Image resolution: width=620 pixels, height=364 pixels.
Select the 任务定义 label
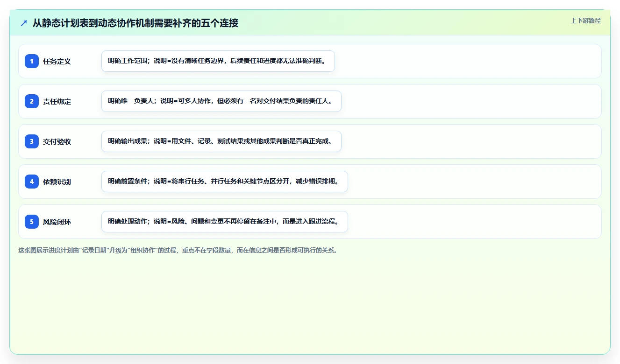tap(57, 62)
